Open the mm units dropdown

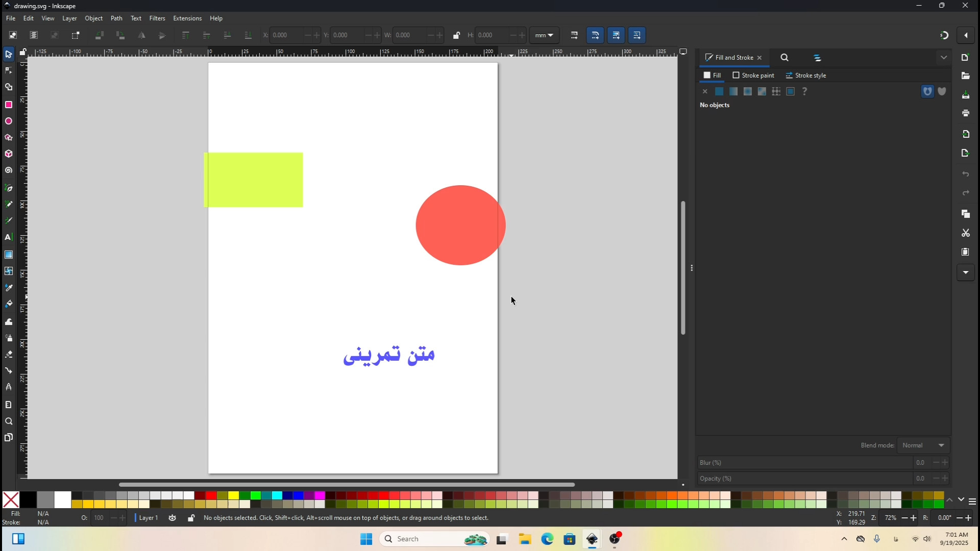click(x=544, y=35)
